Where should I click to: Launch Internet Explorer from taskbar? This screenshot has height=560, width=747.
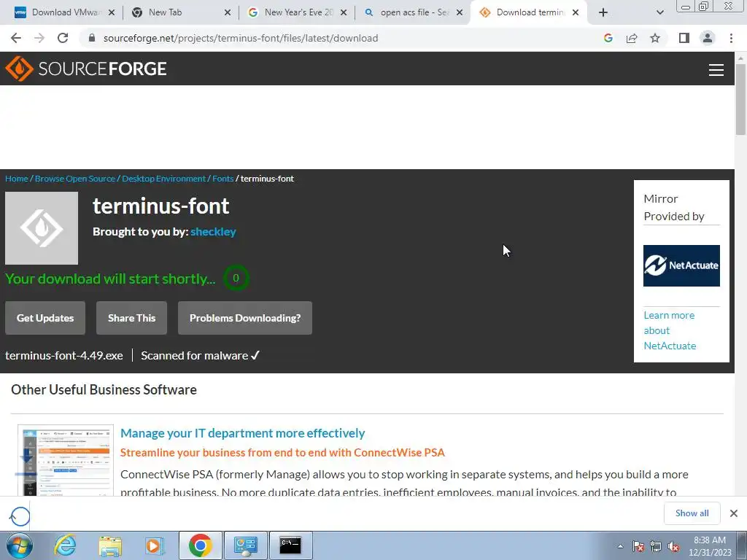pos(65,545)
